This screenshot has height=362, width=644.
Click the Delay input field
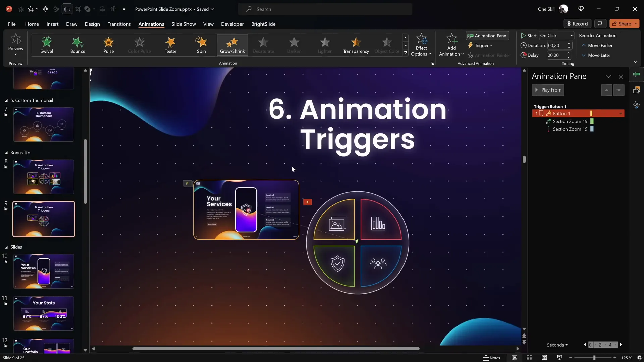[556, 55]
